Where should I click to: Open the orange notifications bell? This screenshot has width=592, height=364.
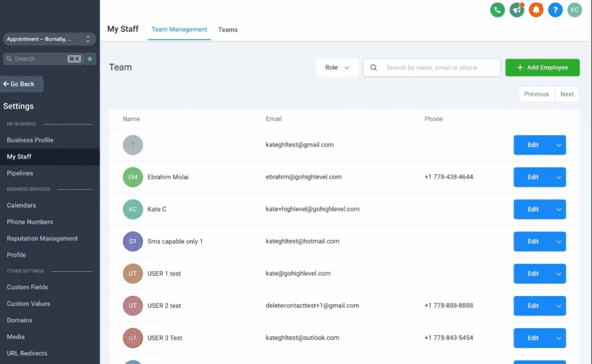point(536,9)
